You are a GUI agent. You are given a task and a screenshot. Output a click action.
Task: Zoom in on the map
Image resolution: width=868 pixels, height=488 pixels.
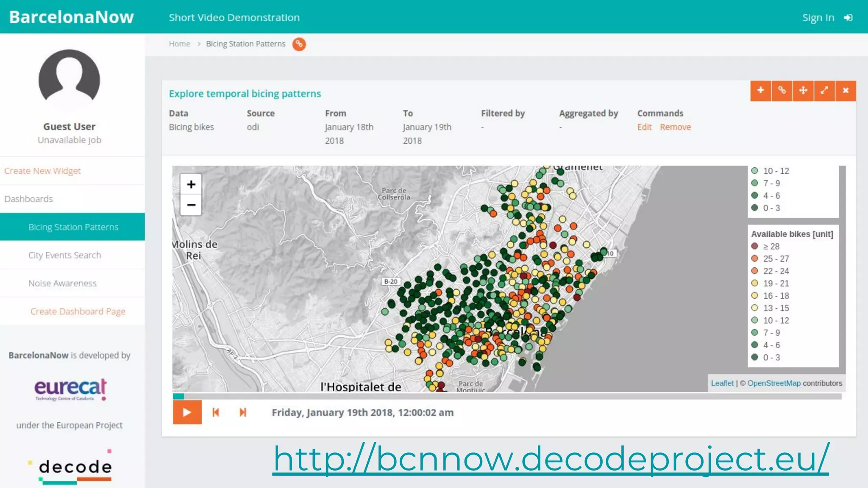(x=191, y=184)
